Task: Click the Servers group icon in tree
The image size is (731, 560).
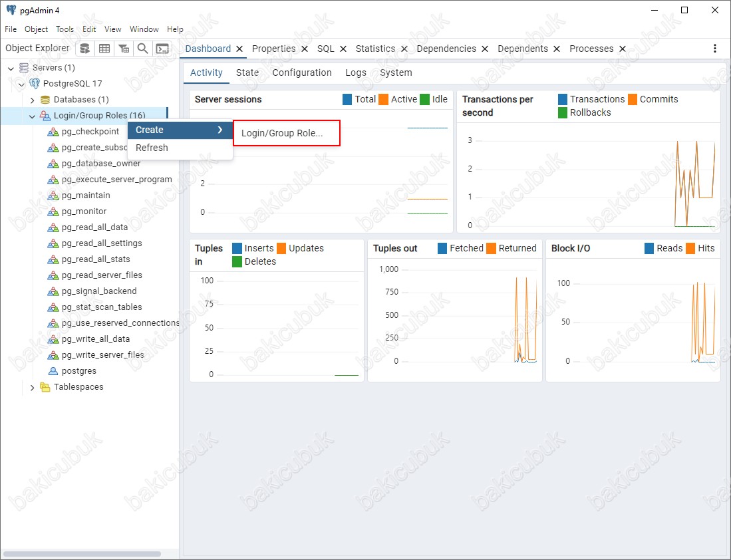Action: (24, 68)
